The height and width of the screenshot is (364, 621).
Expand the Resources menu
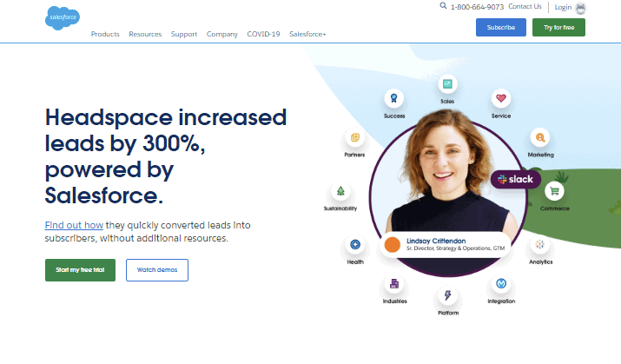145,34
